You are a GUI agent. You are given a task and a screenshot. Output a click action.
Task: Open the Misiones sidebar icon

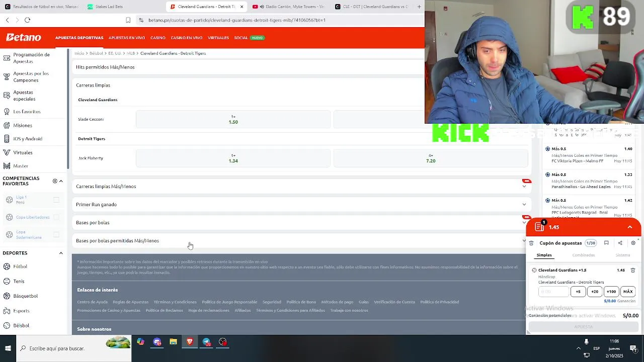click(x=7, y=125)
